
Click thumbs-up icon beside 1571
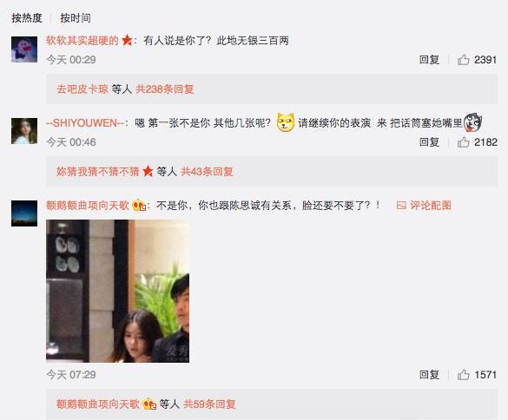(x=464, y=375)
